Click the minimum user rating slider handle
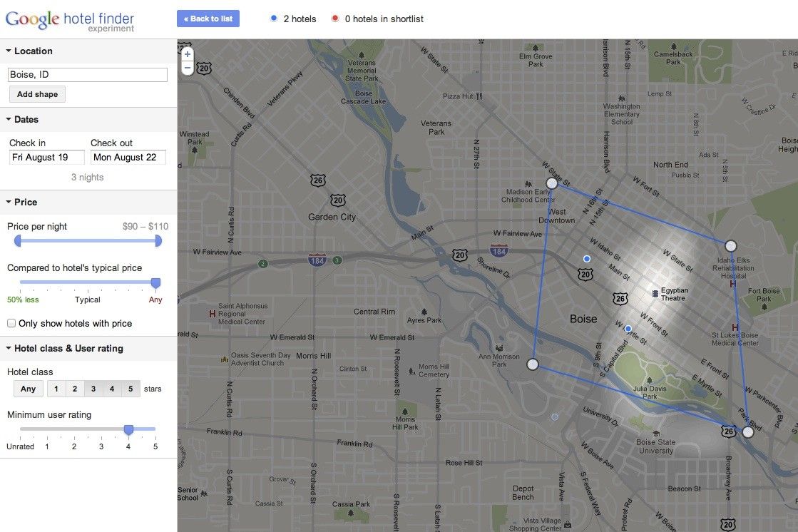This screenshot has width=798, height=532. click(128, 429)
